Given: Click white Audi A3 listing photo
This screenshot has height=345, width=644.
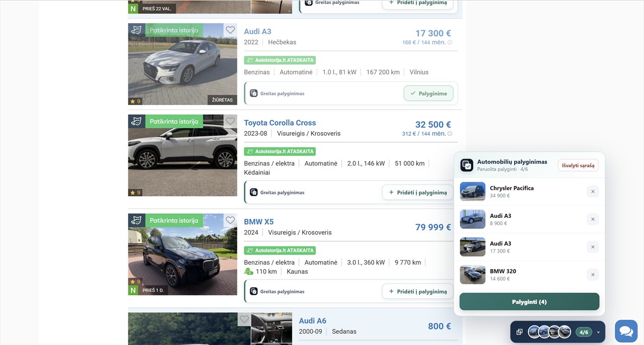Looking at the screenshot, I should click(x=183, y=64).
